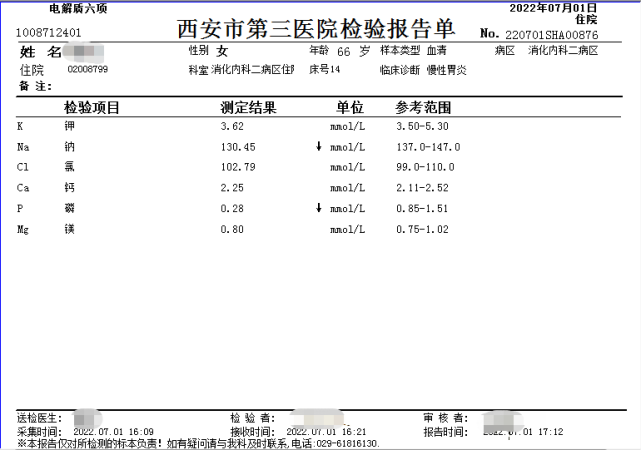Click the clinical diagnosis 慢性胃炎
This screenshot has width=641, height=450.
446,70
